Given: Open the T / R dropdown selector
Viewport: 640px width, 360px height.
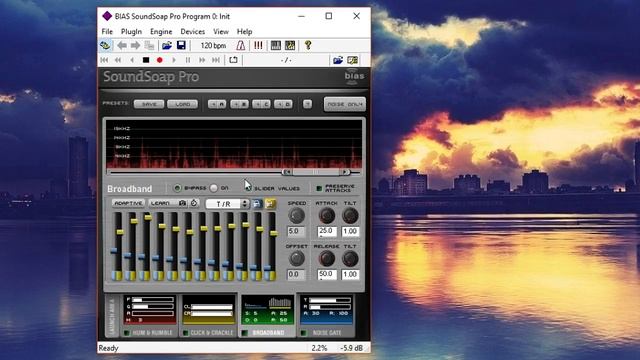Looking at the screenshot, I should (227, 203).
